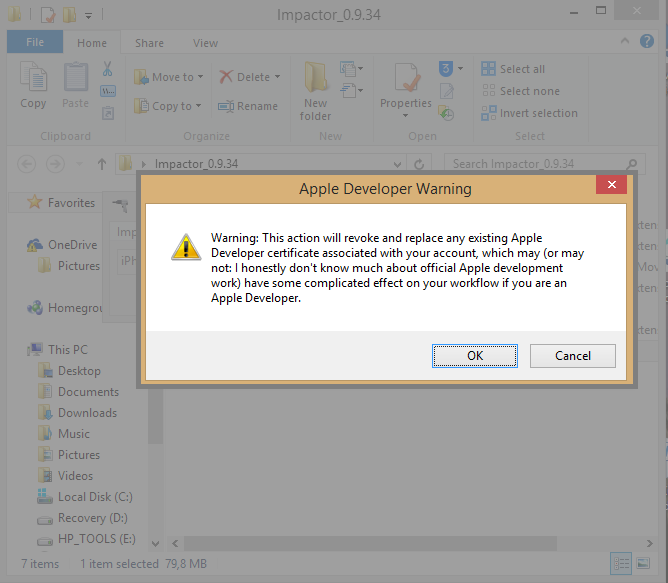Screen dimensions: 668x583
Task: Create a New folder from ribbon
Action: [x=315, y=91]
